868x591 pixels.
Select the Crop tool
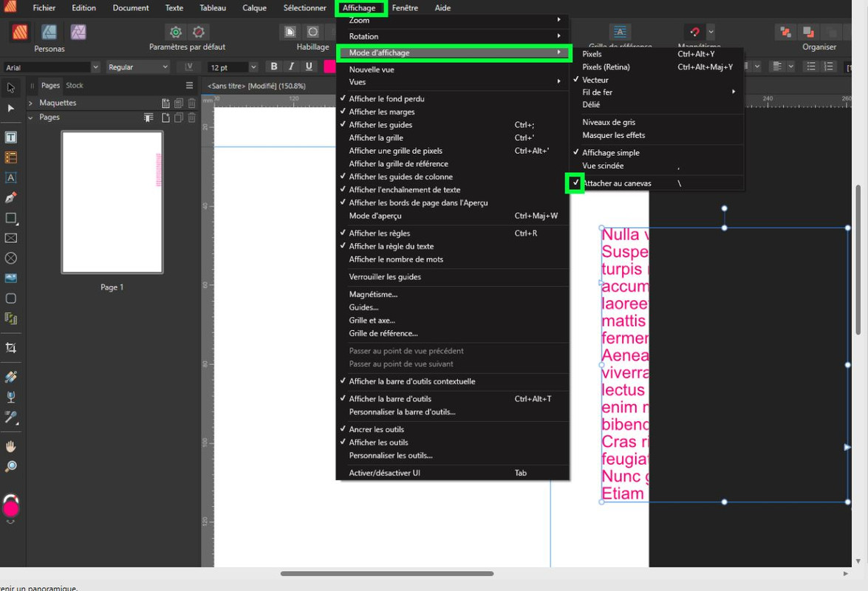point(10,348)
